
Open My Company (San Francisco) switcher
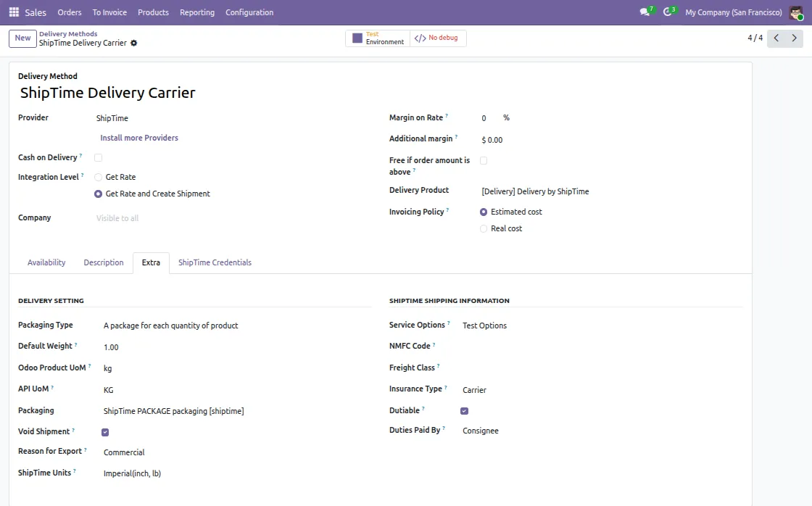(x=734, y=12)
